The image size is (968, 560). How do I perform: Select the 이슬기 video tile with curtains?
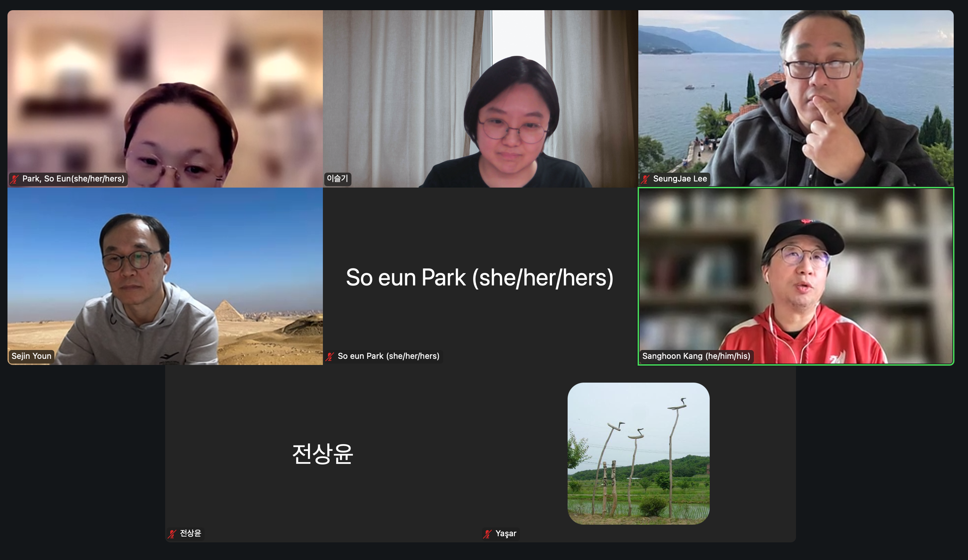[480, 99]
